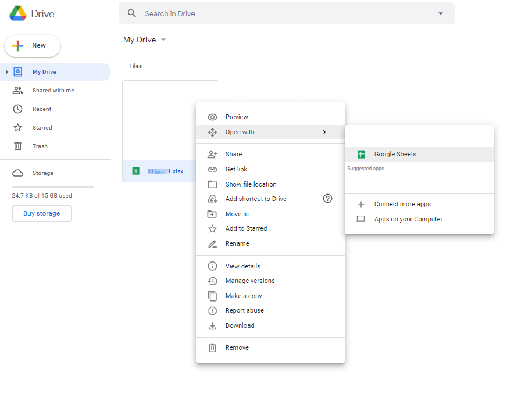This screenshot has height=405, width=532.
Task: Click the search magnifier icon
Action: tap(131, 13)
